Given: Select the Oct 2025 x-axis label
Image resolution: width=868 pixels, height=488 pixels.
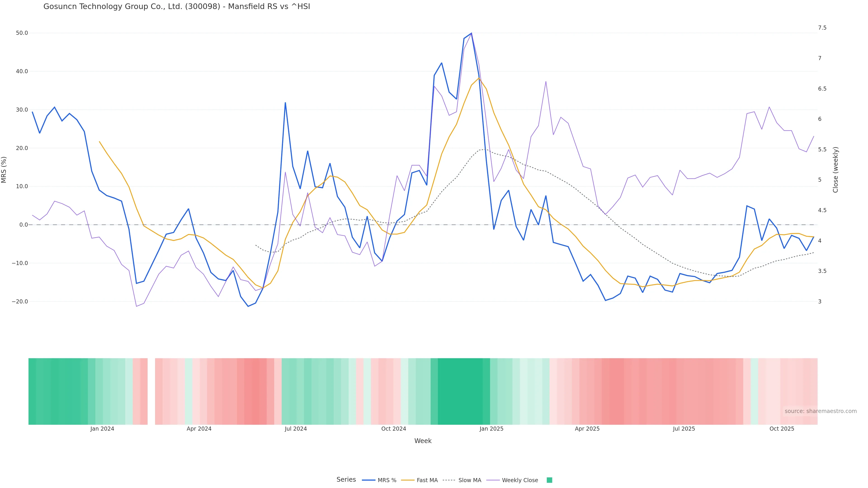Looking at the screenshot, I should [x=781, y=429].
